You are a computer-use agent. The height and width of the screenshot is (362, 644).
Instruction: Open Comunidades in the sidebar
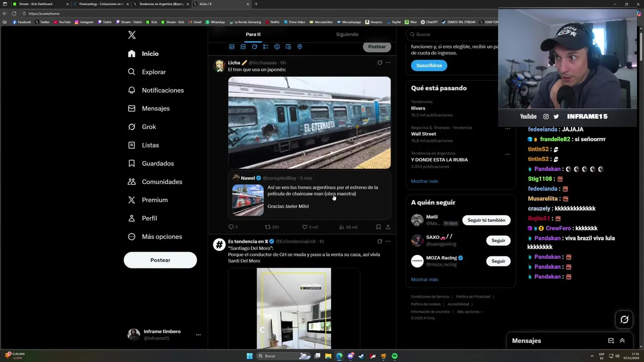155,182
